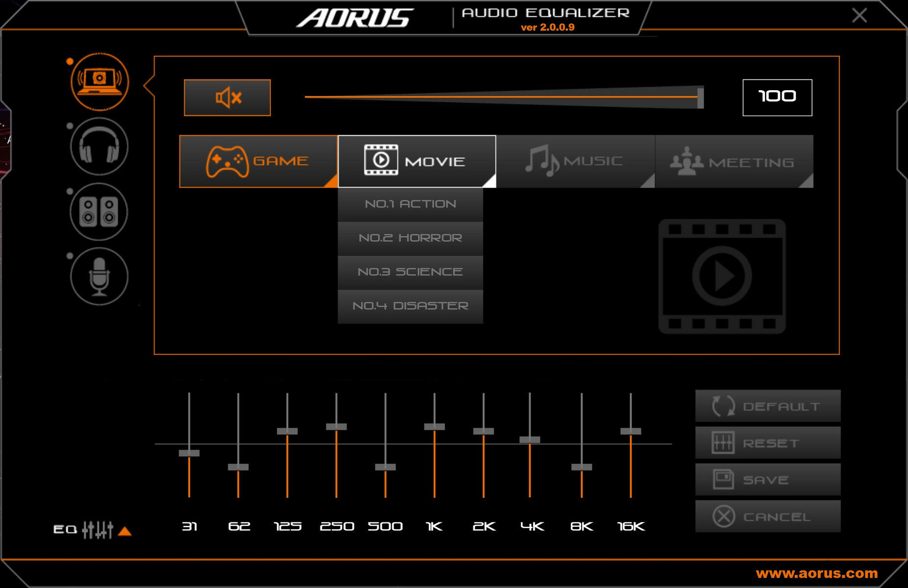Click the ver 2.0.0.9 version text

coord(547,27)
